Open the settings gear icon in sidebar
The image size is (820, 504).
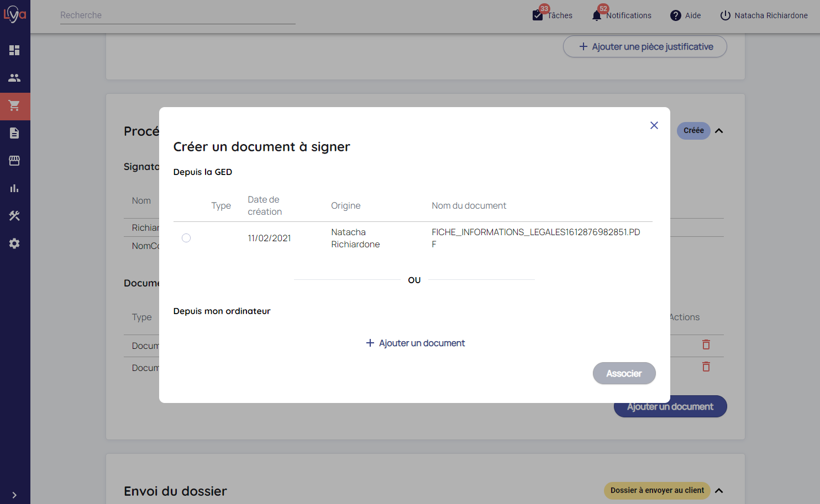(x=14, y=243)
